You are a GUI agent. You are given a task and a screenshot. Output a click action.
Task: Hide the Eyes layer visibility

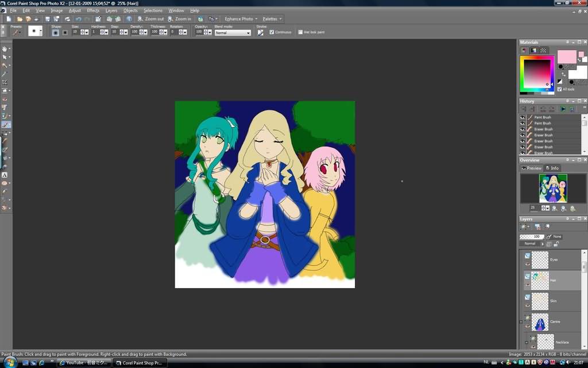527,264
